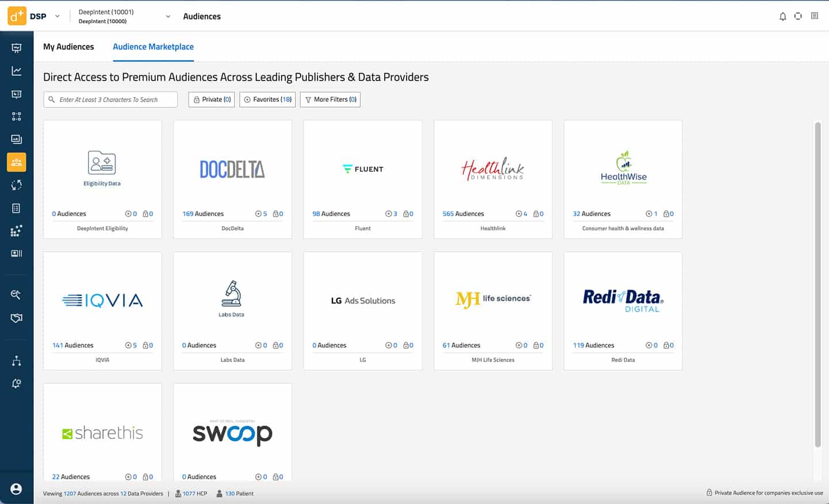
Task: Open the line chart analytics sidebar icon
Action: 16,71
